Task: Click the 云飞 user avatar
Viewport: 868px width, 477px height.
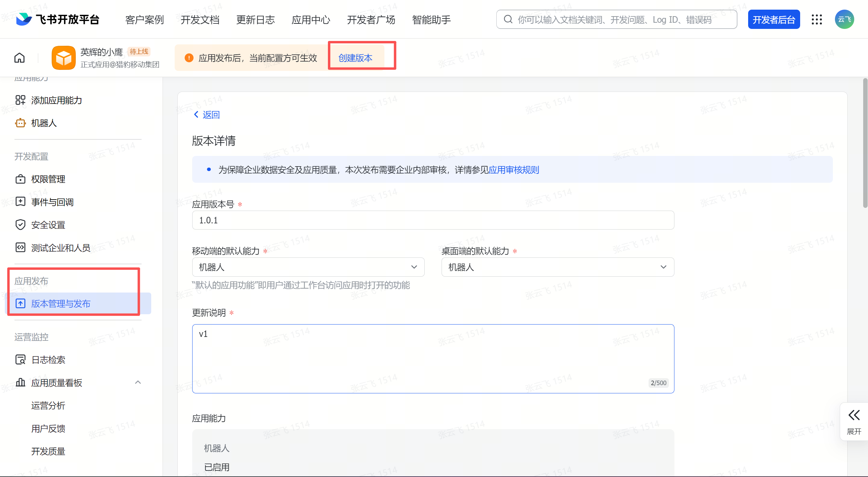Action: click(844, 19)
